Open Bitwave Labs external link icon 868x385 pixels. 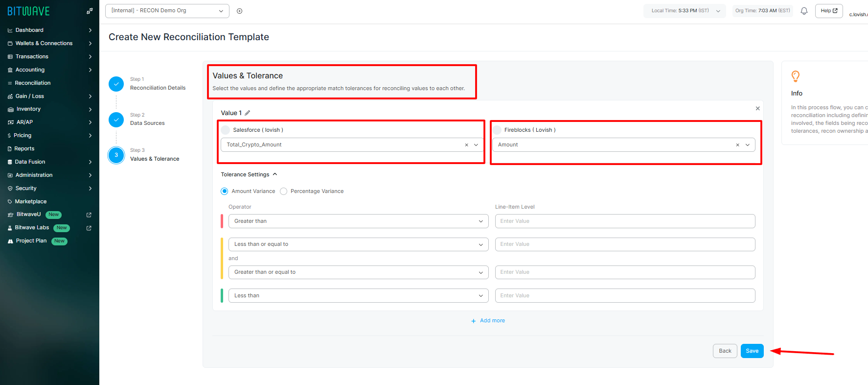coord(89,228)
